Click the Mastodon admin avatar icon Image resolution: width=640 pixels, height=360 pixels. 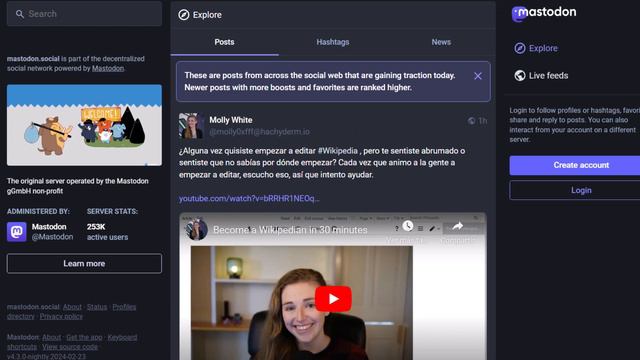(x=17, y=232)
